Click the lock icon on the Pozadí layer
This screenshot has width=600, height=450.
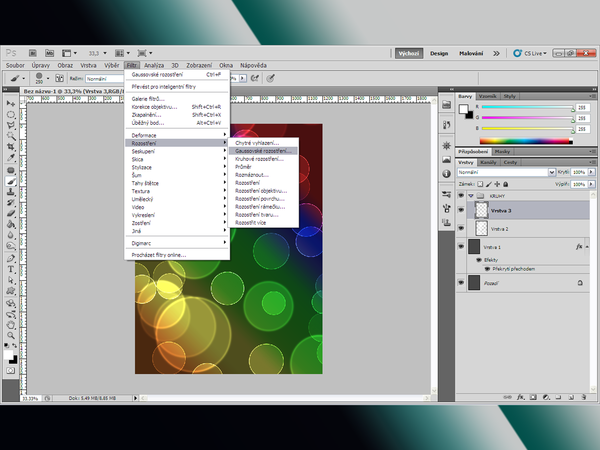coord(580,283)
